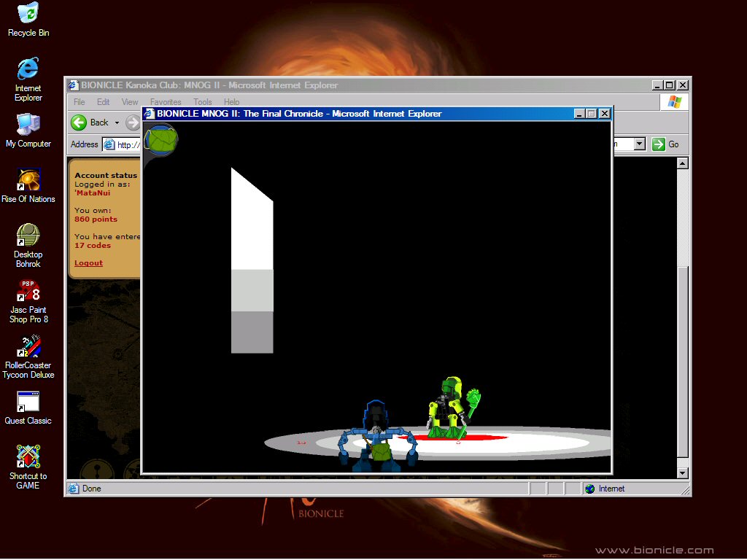747x560 pixels.
Task: Click the vertical scrollbar thumb of the Kanoka Club page
Action: point(682,363)
